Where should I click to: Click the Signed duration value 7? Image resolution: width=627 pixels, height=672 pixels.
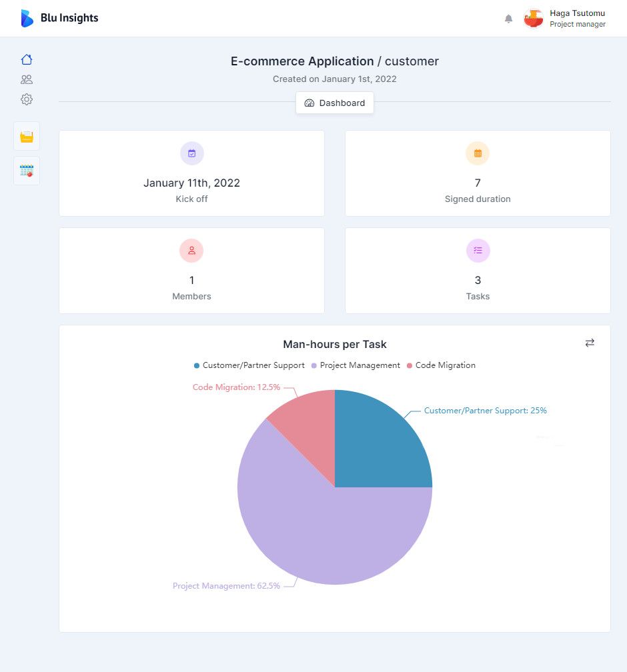coord(478,183)
